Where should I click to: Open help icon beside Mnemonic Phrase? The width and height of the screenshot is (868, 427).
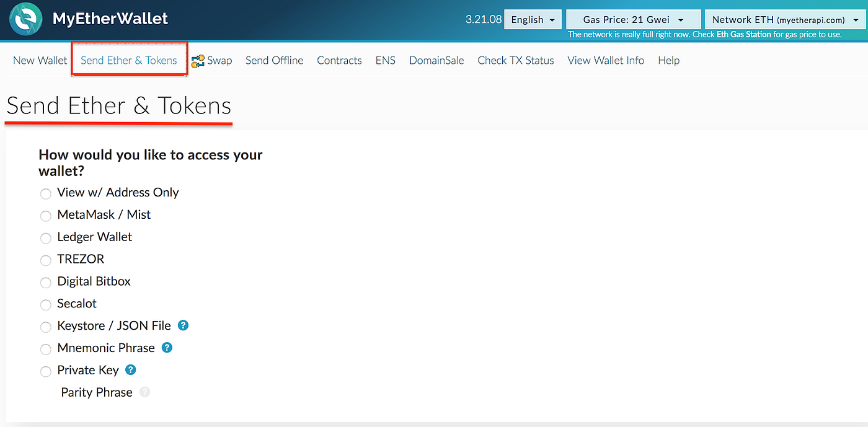coord(167,348)
